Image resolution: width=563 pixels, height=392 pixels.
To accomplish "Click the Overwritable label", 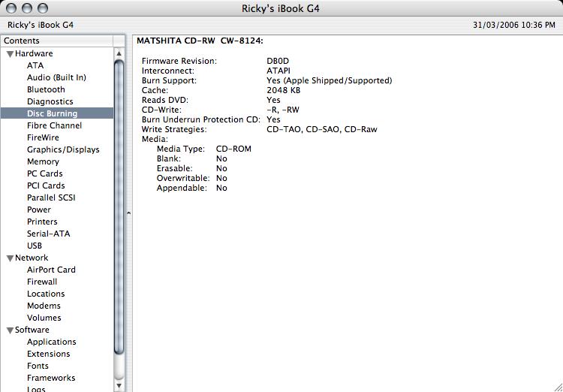I will click(x=183, y=178).
